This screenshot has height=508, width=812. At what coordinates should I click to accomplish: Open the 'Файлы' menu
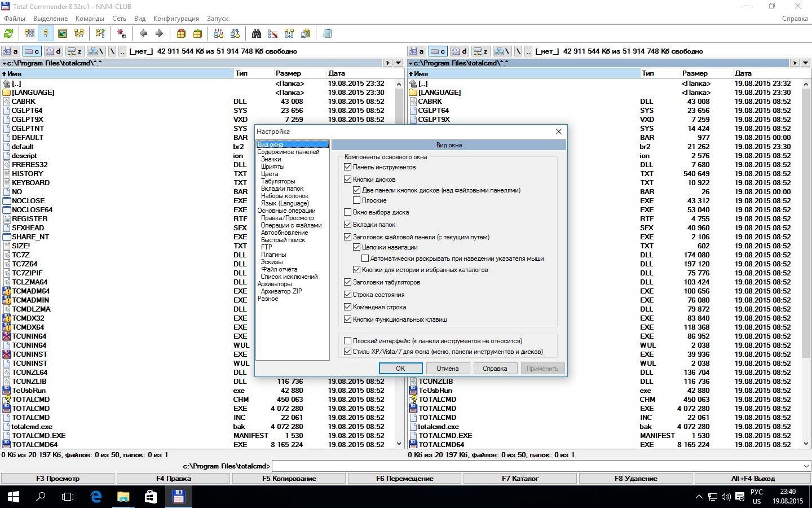15,19
